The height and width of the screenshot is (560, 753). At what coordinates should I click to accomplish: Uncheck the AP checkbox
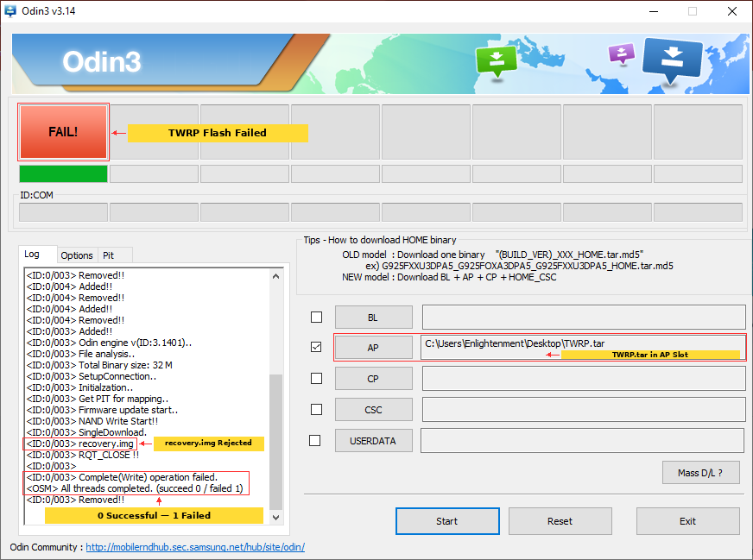pos(316,347)
